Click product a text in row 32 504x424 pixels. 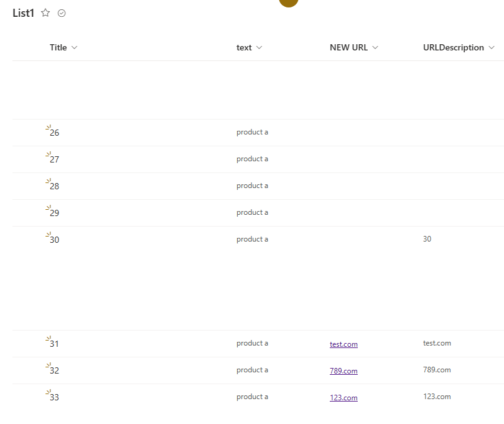tap(253, 370)
